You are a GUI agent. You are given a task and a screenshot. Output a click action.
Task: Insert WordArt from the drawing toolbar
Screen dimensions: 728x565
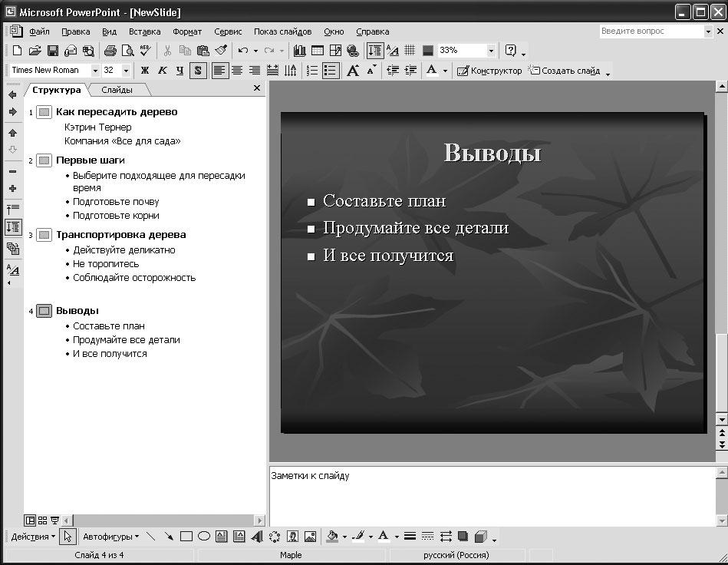[256, 537]
